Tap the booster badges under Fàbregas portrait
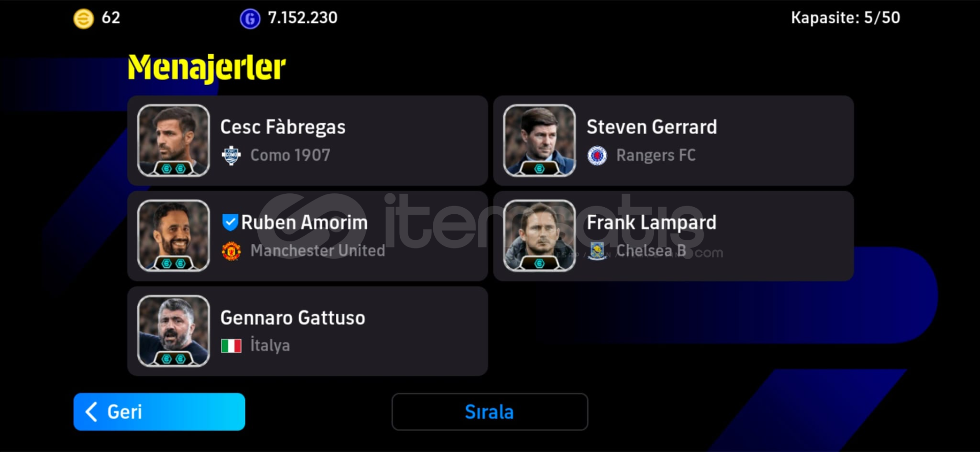Screen dimensions: 980x452 click(174, 168)
